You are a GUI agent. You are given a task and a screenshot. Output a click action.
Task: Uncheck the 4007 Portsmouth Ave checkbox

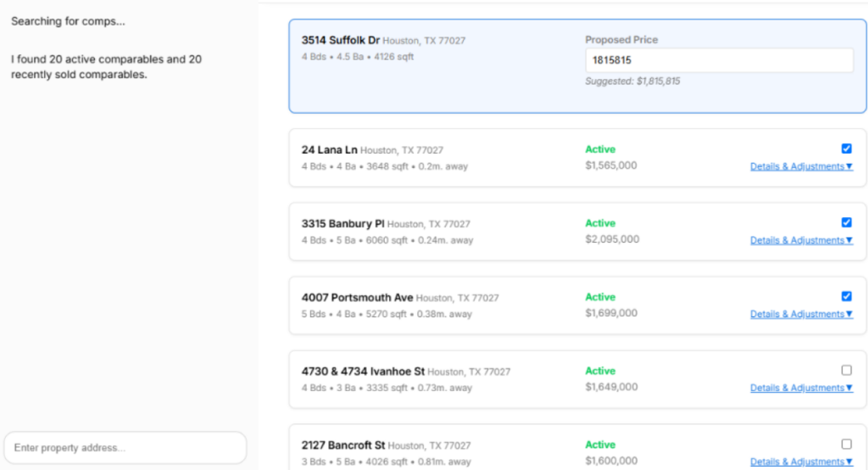pos(846,296)
